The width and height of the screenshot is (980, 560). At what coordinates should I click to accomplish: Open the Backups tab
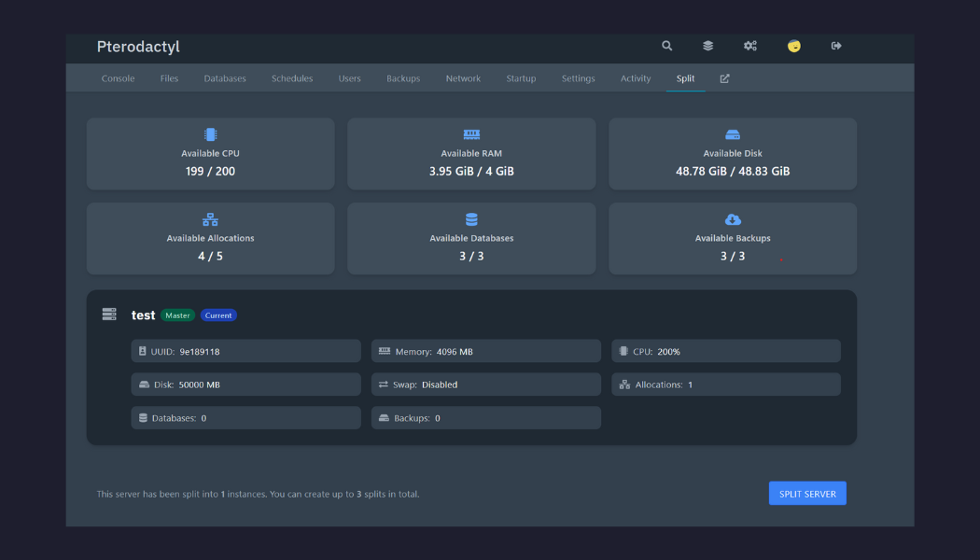403,78
